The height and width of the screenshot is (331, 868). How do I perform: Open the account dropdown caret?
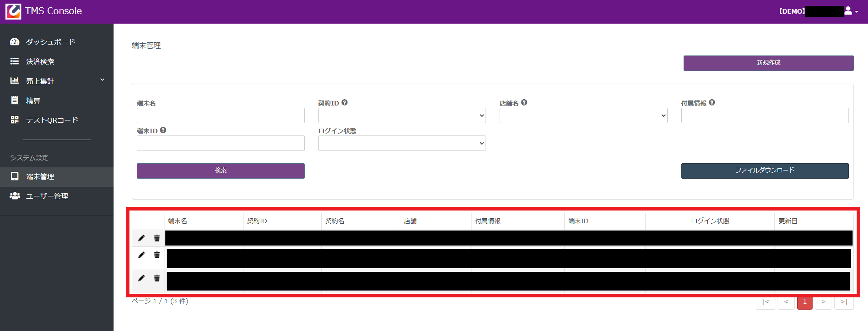click(x=857, y=11)
